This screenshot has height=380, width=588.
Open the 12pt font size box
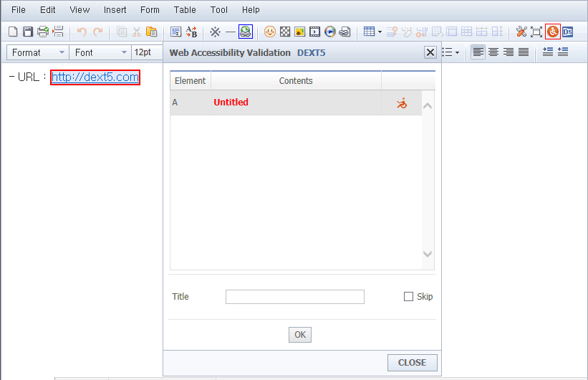tap(147, 52)
